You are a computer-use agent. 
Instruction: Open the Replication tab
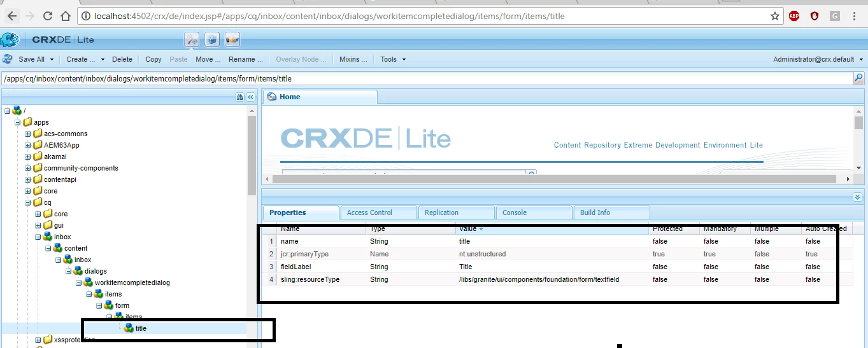pos(456,212)
